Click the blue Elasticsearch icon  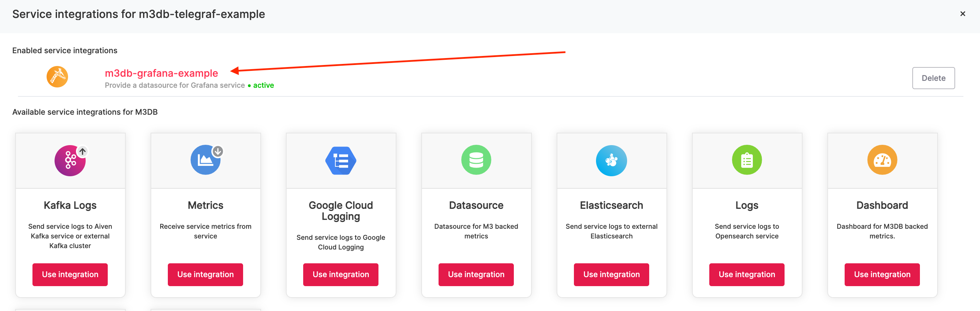coord(611,160)
